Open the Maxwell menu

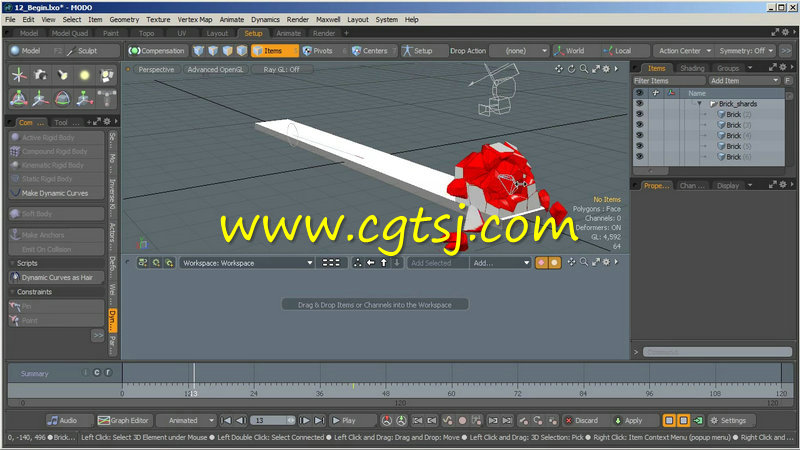click(328, 19)
